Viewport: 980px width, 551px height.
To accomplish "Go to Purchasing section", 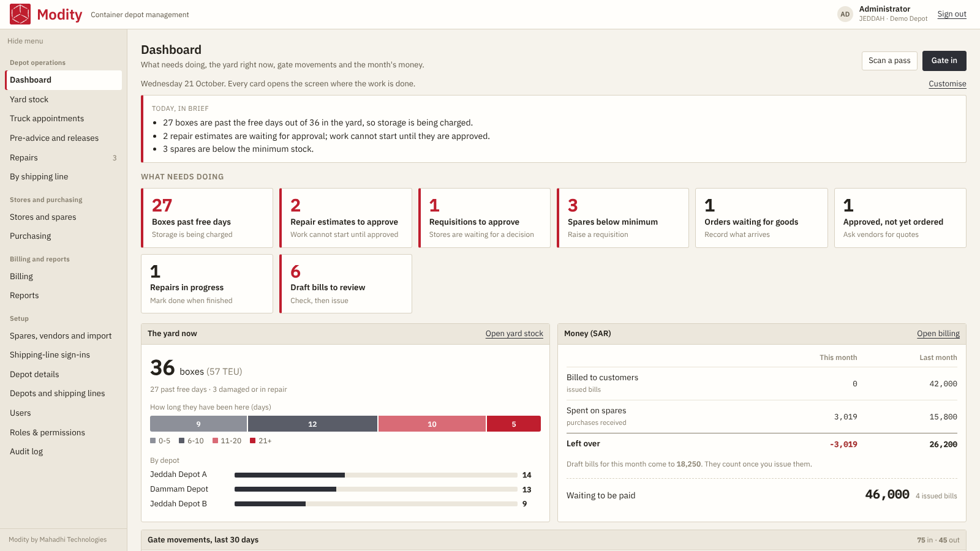I will 64,236.
